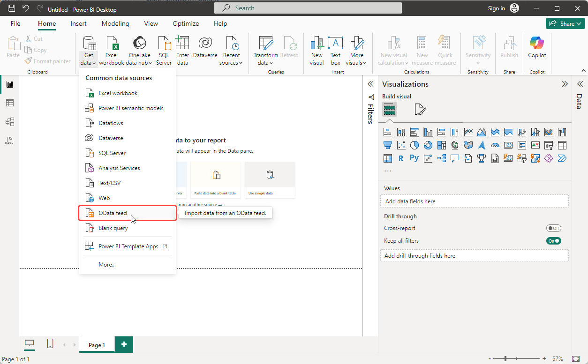
Task: Expand the Data pane chevrons
Action: click(580, 84)
